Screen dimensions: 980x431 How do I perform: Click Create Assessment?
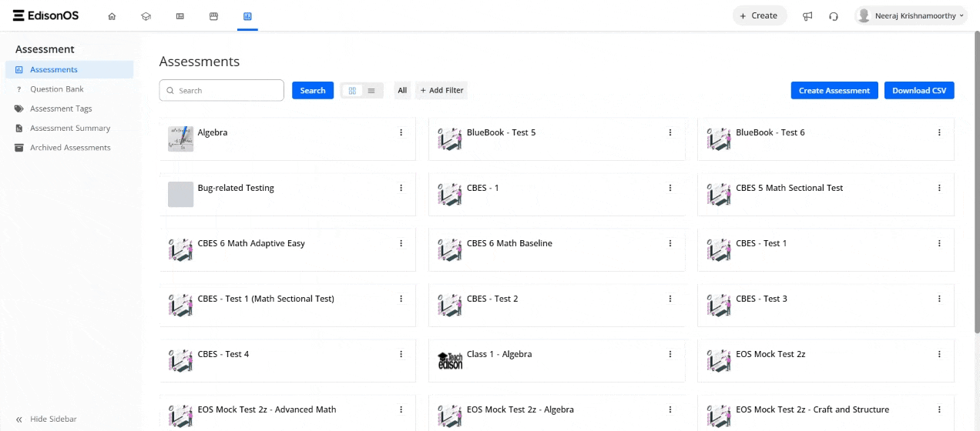click(834, 91)
